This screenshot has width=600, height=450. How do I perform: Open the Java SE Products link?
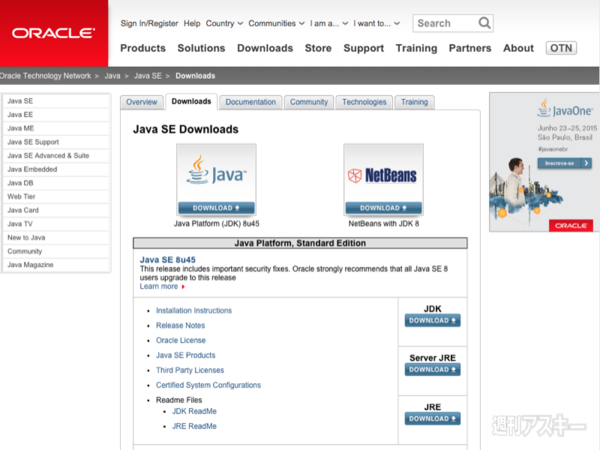tap(186, 355)
